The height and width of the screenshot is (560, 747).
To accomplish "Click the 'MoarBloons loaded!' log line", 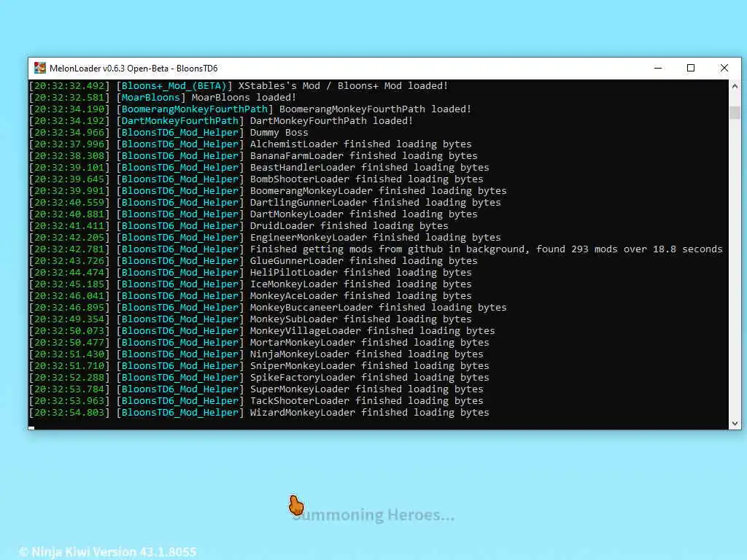I will 244,97.
